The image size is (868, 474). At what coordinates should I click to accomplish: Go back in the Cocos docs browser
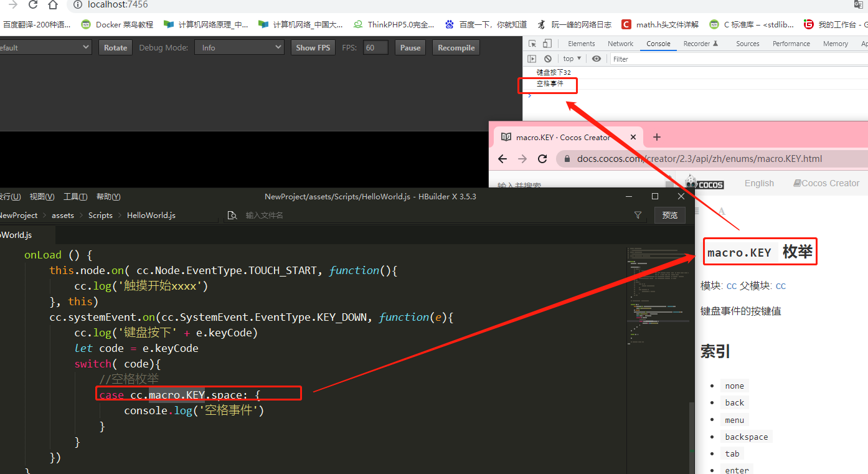[x=503, y=159]
